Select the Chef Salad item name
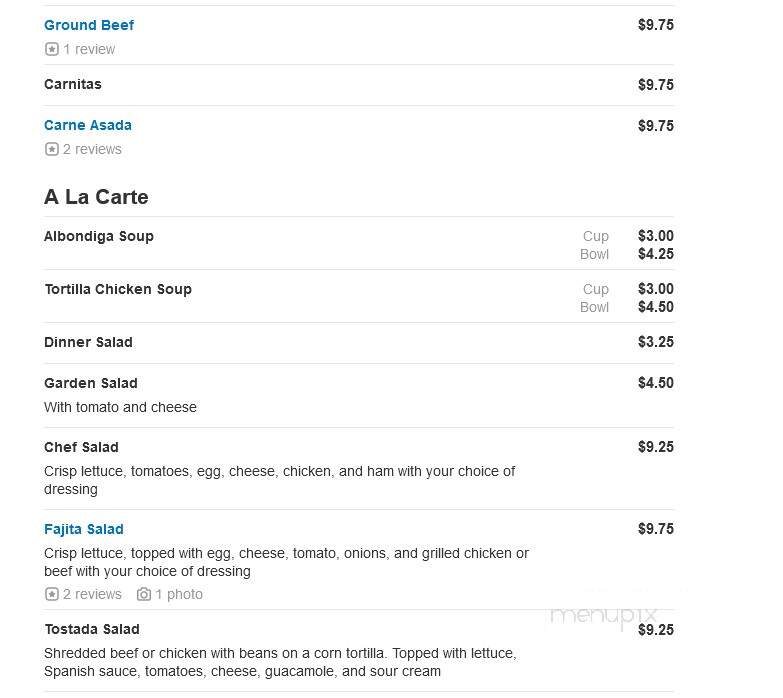 [x=81, y=447]
